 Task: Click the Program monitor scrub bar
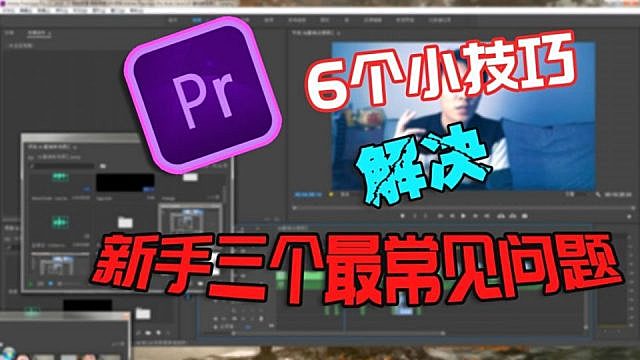(463, 208)
